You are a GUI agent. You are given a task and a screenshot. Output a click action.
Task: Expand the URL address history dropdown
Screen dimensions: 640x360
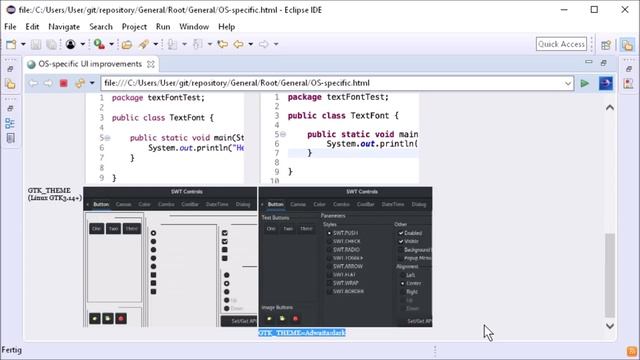[x=568, y=84]
